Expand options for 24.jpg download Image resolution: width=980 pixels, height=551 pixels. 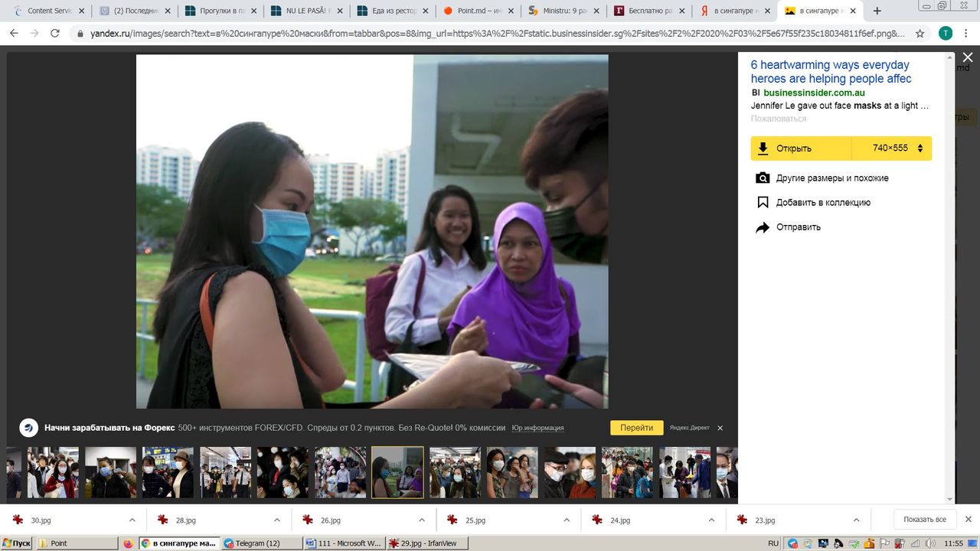click(711, 520)
